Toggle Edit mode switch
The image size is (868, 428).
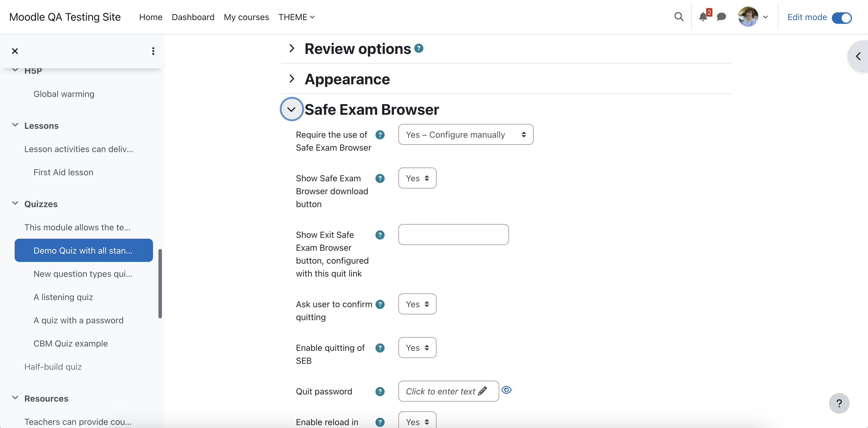tap(841, 17)
